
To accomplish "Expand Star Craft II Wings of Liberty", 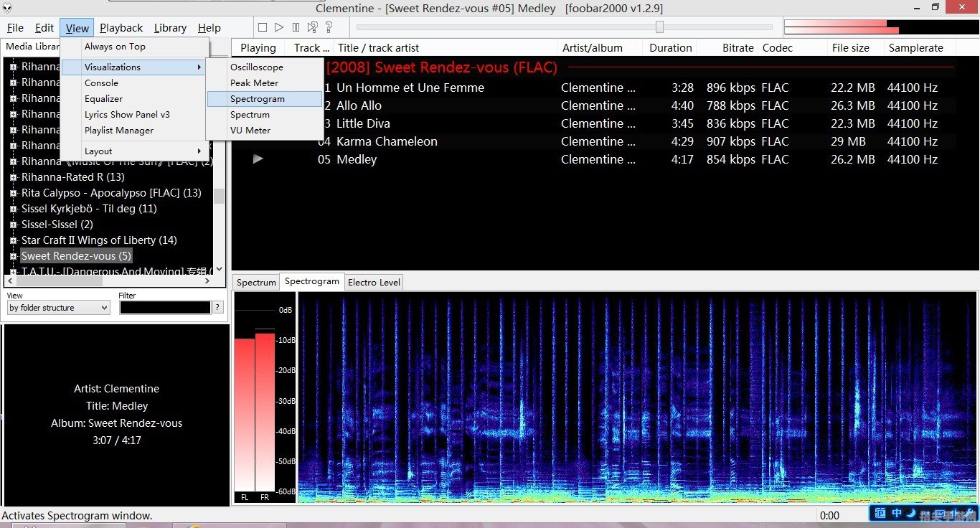I will pyautogui.click(x=13, y=240).
